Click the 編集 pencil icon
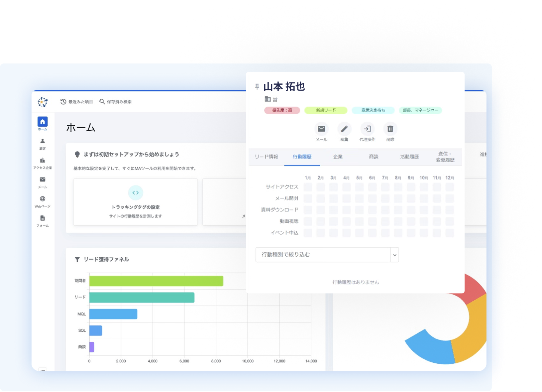 click(344, 129)
